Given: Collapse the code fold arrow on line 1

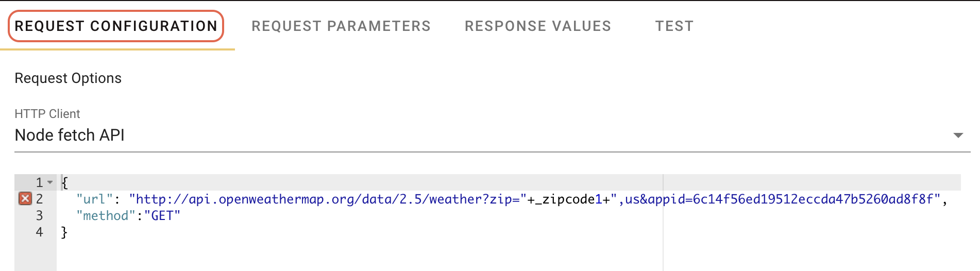Looking at the screenshot, I should [50, 182].
